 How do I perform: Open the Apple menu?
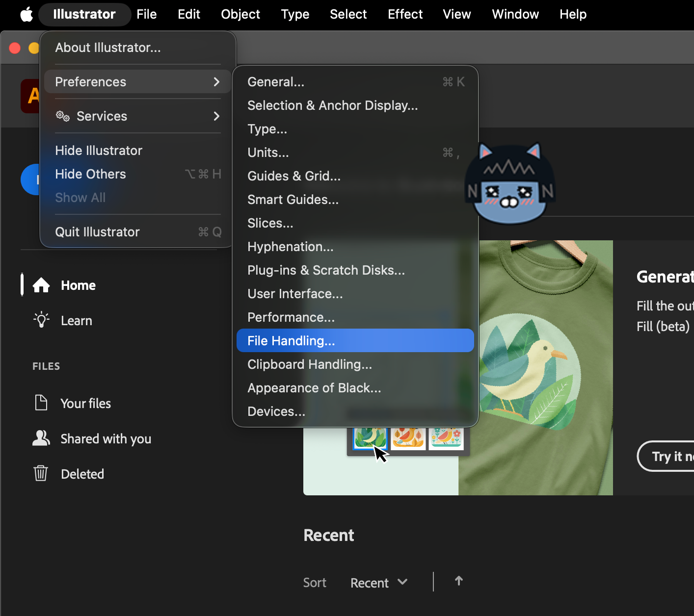point(27,14)
